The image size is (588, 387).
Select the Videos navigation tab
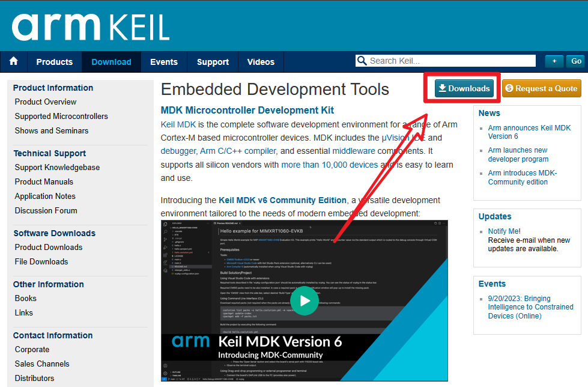tap(261, 62)
